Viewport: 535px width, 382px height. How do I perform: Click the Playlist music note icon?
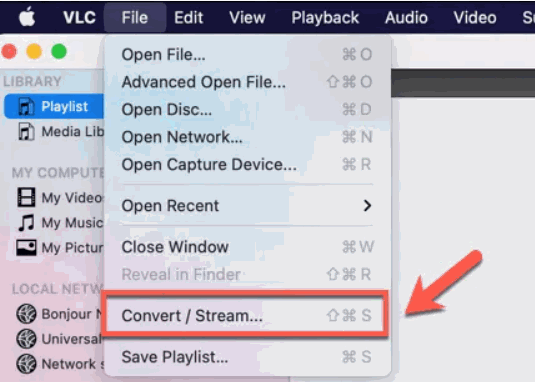(x=26, y=106)
